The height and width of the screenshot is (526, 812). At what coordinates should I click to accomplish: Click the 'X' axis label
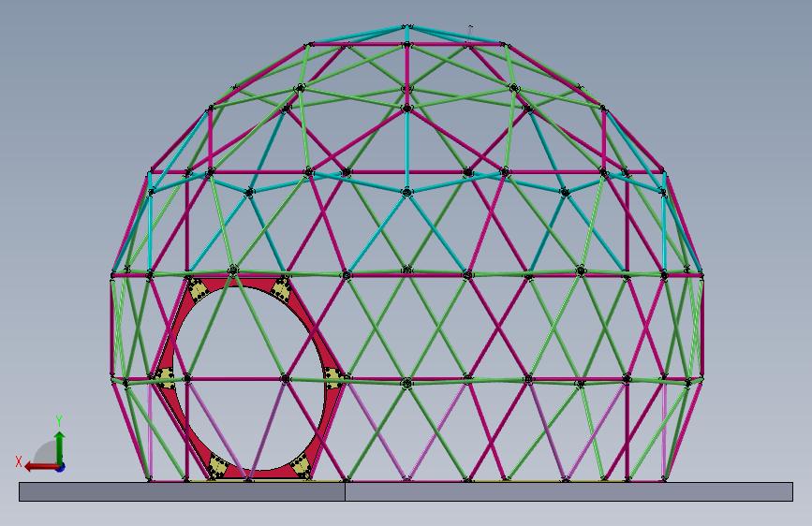click(x=19, y=461)
